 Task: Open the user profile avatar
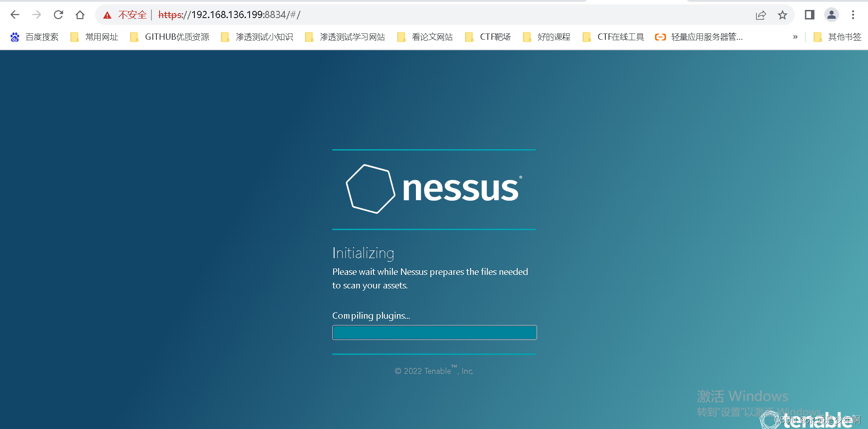click(x=831, y=15)
